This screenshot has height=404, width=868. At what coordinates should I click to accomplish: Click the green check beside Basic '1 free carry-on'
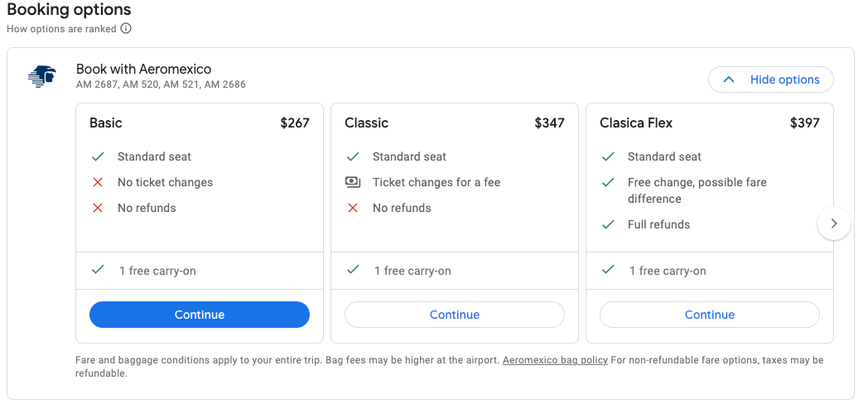(98, 270)
